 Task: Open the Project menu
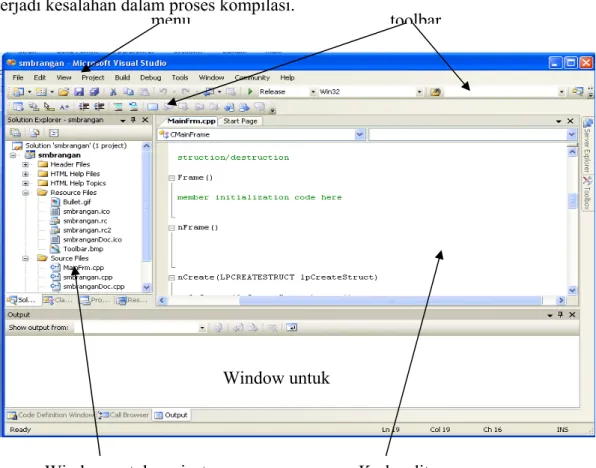[93, 78]
